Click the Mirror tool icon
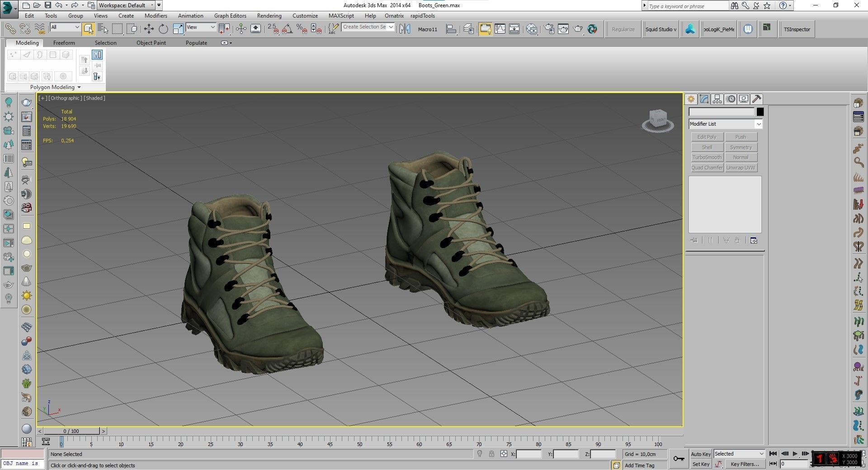This screenshot has height=470, width=868. point(405,29)
